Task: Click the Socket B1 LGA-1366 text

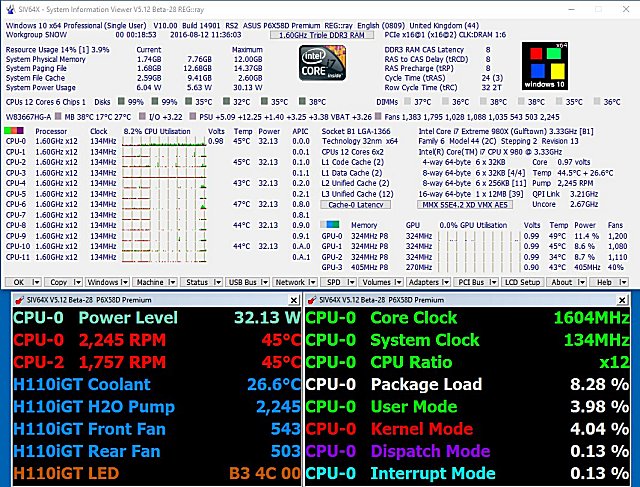Action: click(x=356, y=131)
